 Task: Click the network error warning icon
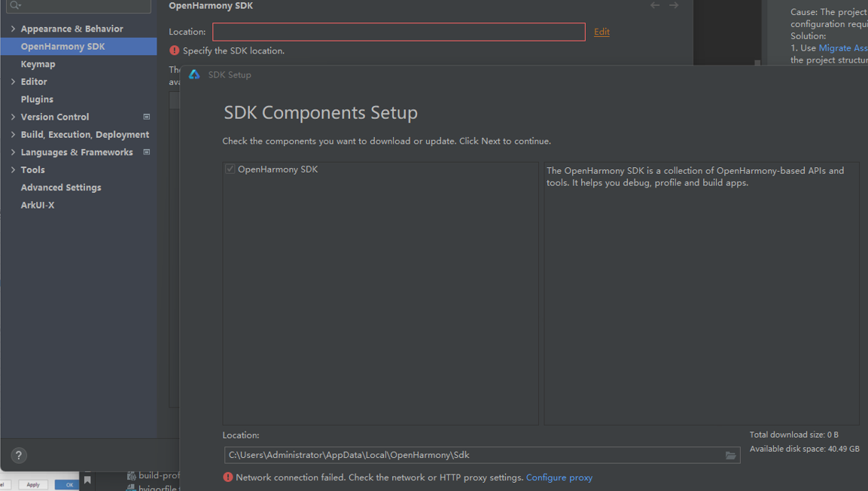[228, 477]
